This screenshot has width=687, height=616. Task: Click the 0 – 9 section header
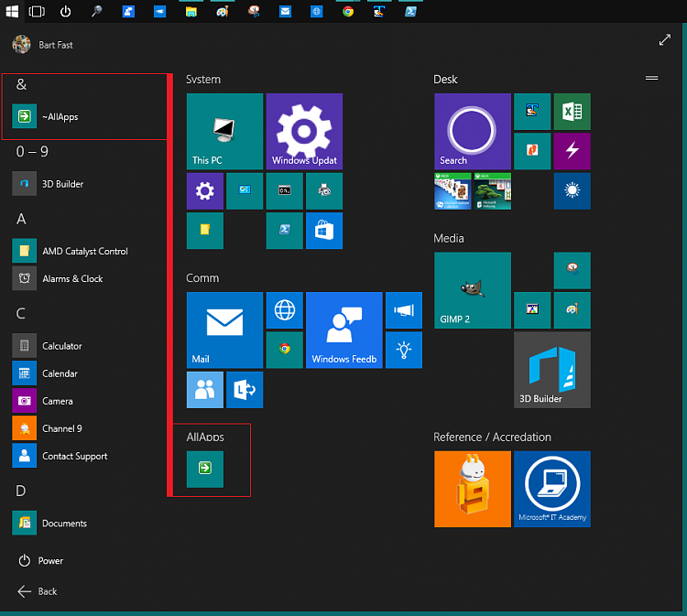click(32, 151)
